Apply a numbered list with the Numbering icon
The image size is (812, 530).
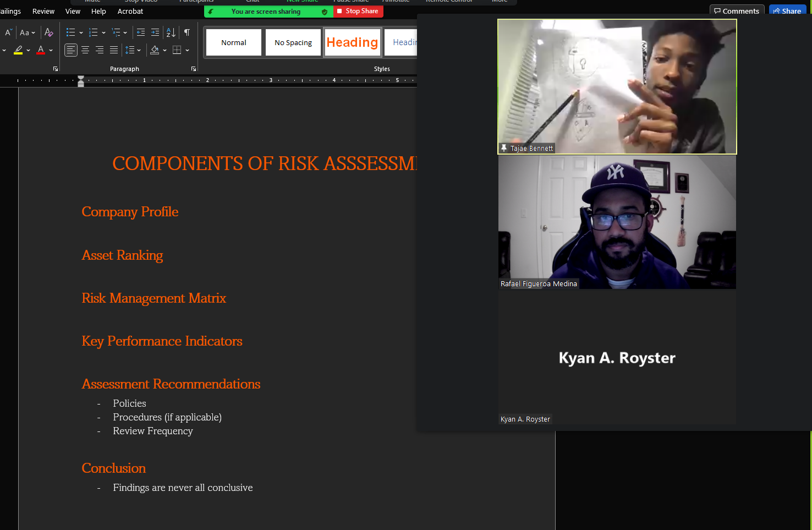(x=93, y=32)
